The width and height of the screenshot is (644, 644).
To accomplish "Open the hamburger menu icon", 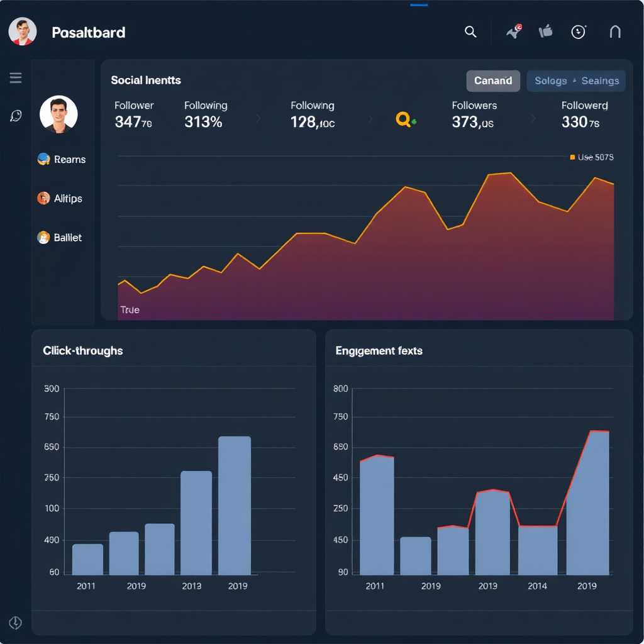I will [16, 78].
